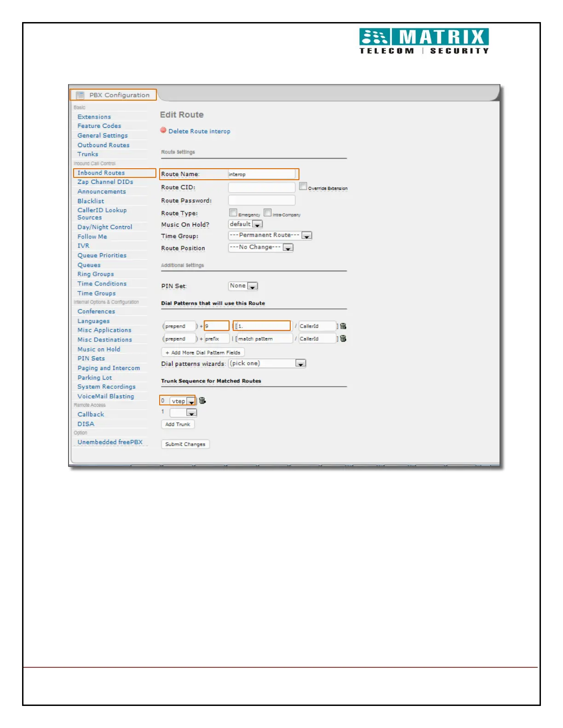Open Feature Codes in the sidebar
This screenshot has height=728, width=563.
(99, 126)
